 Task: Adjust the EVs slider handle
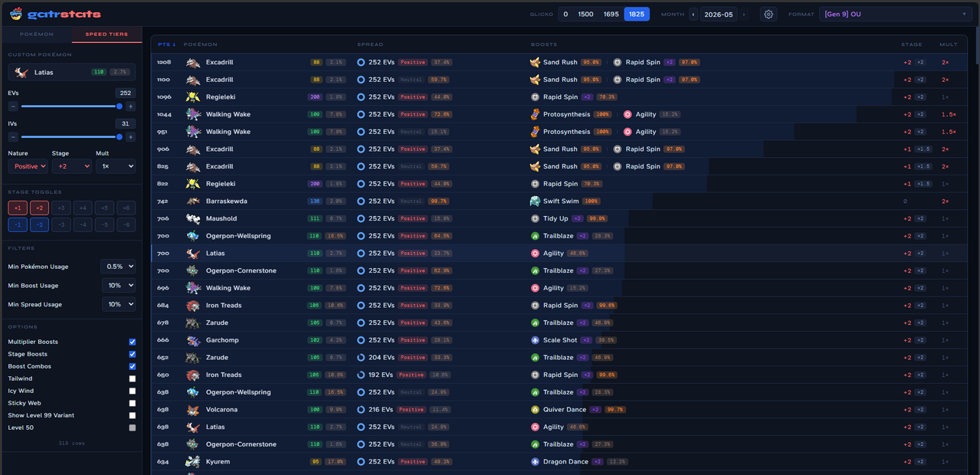(120, 106)
